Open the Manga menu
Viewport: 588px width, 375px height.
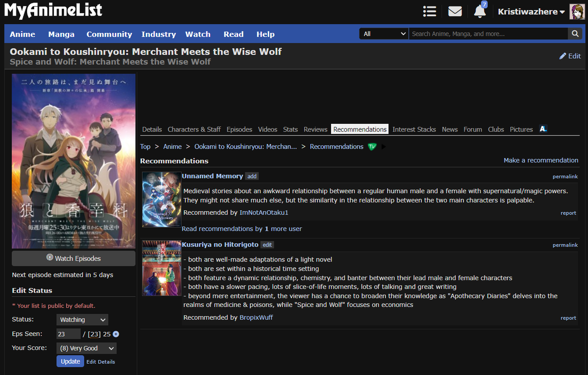[x=61, y=34]
